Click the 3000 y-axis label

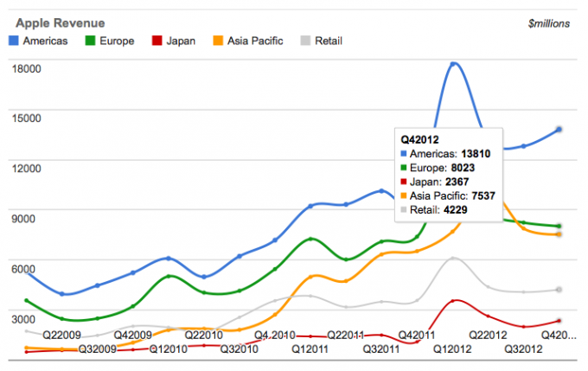pyautogui.click(x=23, y=319)
